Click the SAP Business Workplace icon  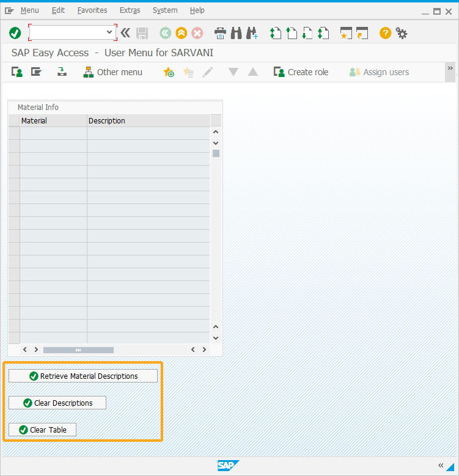click(x=62, y=72)
